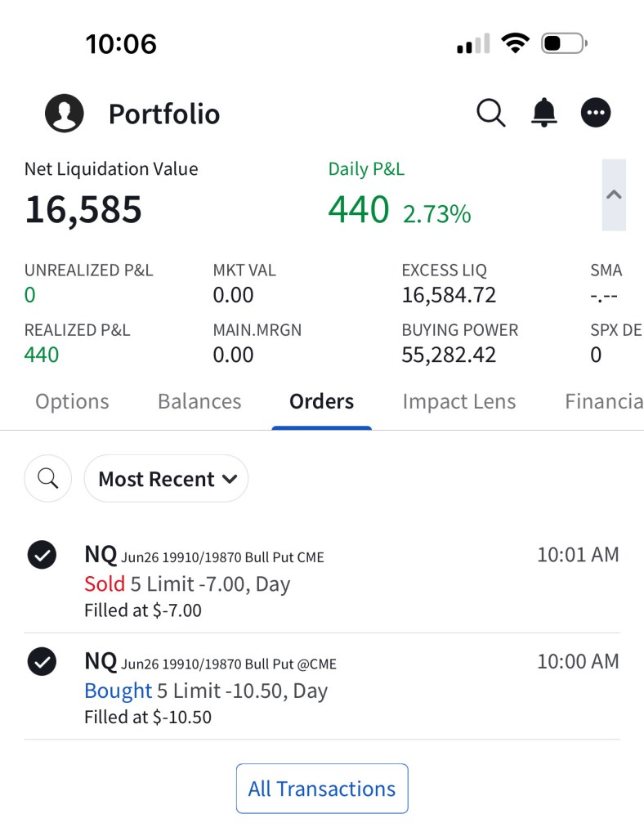Screen dimensions: 644x836
Task: Tap the Wi-Fi status icon
Action: (x=515, y=42)
